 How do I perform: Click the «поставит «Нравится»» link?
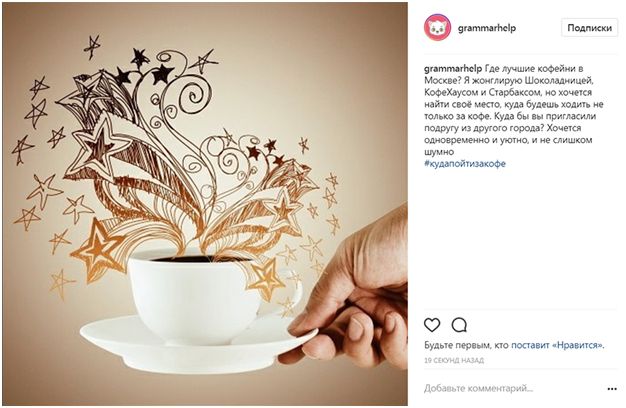[558, 345]
